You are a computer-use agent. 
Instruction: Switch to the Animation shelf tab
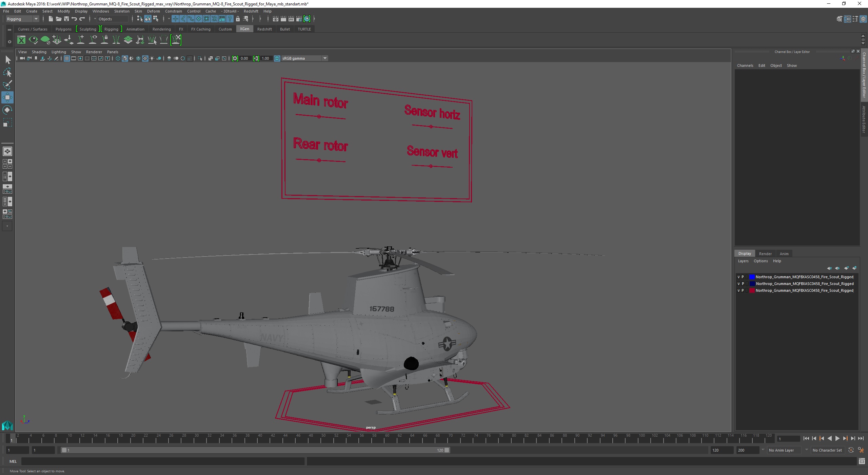click(x=135, y=29)
